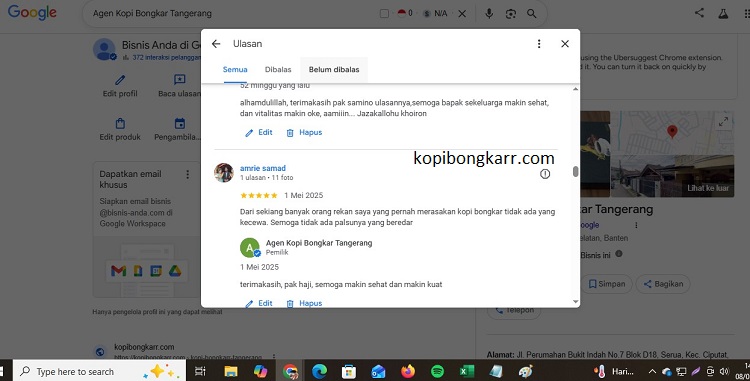
Task: Switch to Chrome in the taskbar
Action: 290,371
